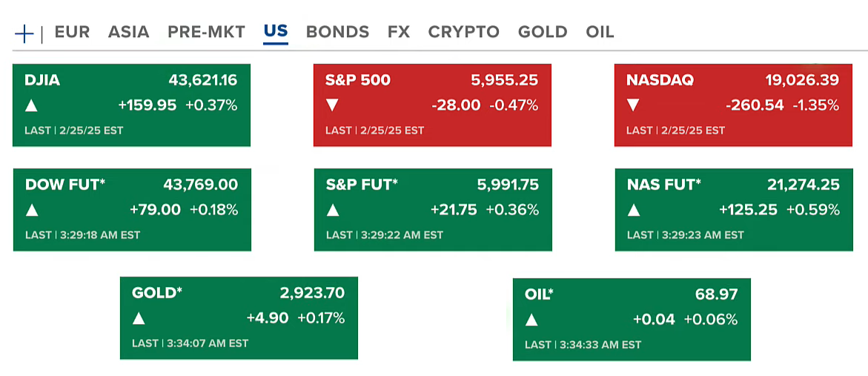This screenshot has height=376, width=868.
Task: Click the GOLD price 2,923.70
Action: [312, 293]
